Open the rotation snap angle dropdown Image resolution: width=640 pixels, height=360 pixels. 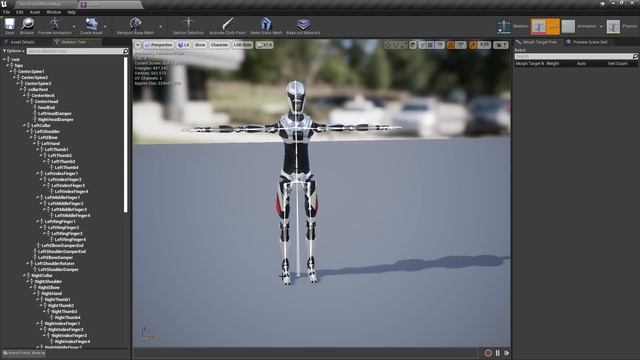pyautogui.click(x=460, y=45)
